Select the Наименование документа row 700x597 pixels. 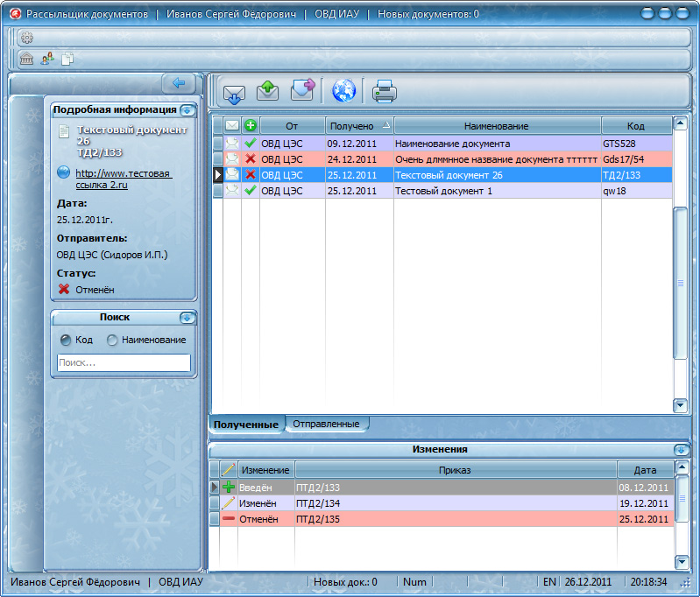[442, 144]
